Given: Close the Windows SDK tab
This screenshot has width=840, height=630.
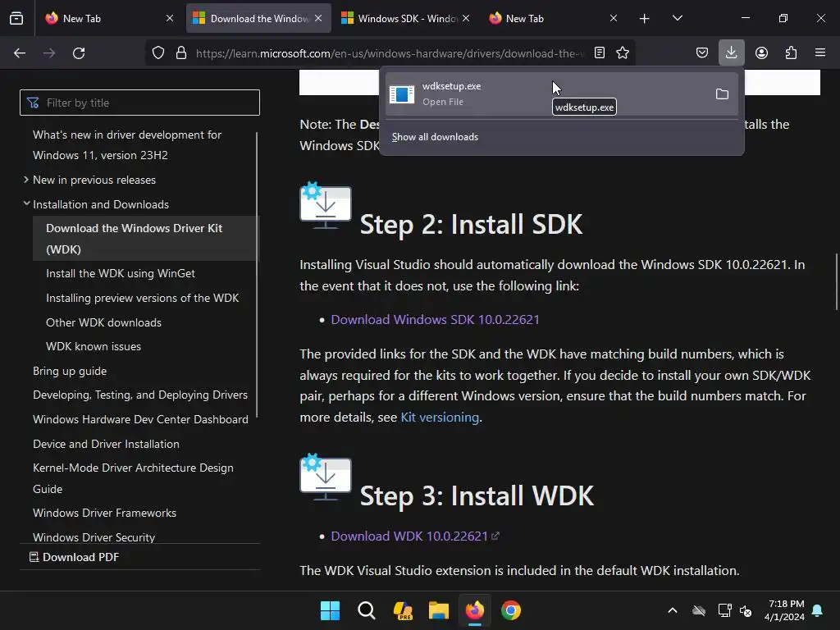Looking at the screenshot, I should tap(466, 18).
